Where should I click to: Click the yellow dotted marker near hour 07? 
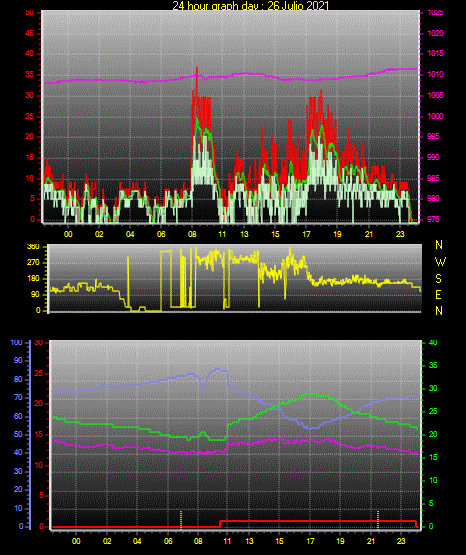coord(181,520)
